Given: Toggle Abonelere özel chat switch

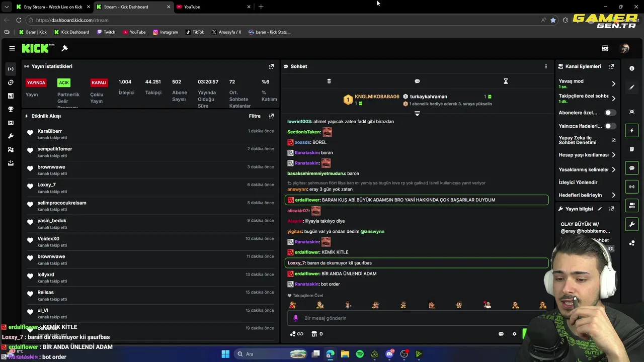Looking at the screenshot, I should pyautogui.click(x=610, y=113).
